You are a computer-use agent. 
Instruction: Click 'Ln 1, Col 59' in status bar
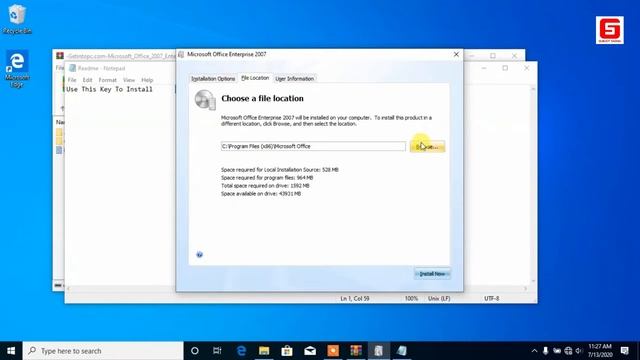pyautogui.click(x=355, y=298)
